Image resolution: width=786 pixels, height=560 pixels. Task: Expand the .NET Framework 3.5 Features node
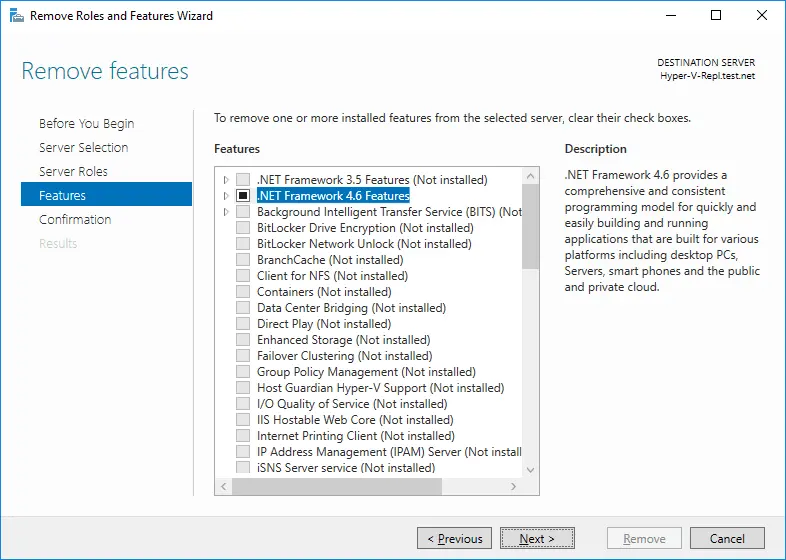point(226,179)
